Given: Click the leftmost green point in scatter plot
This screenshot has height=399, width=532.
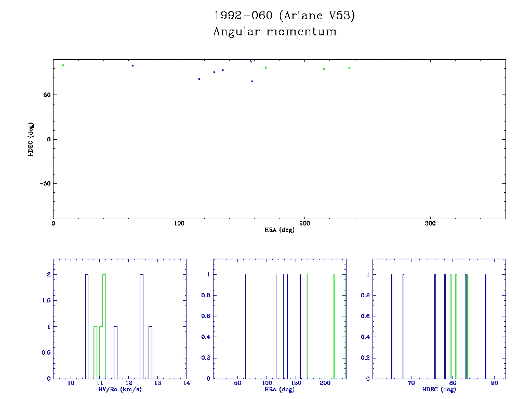Looking at the screenshot, I should click(63, 65).
